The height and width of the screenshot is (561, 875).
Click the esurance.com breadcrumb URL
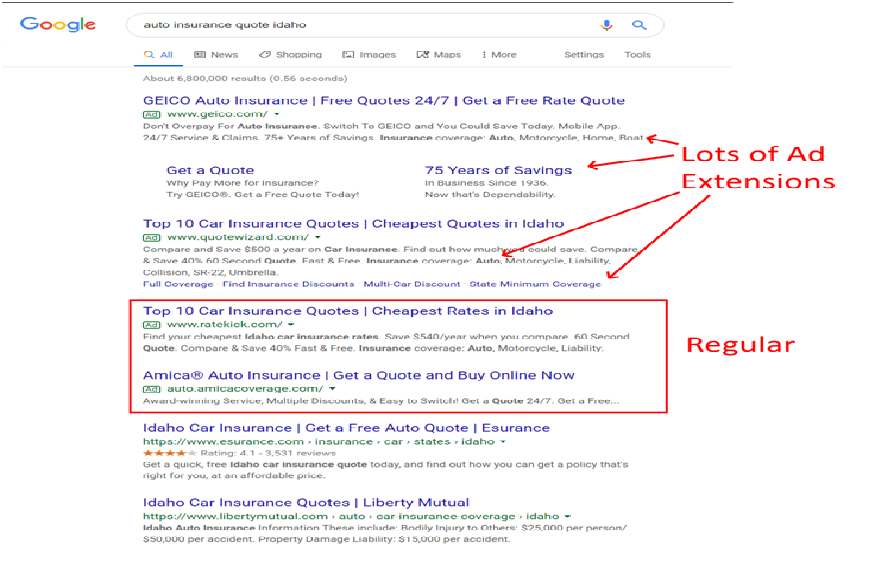point(319,442)
